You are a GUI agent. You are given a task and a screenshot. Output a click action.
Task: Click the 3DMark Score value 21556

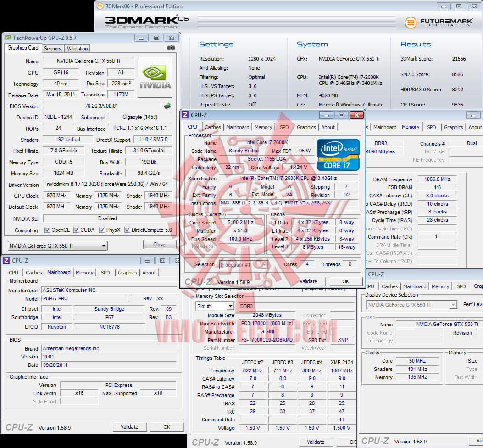459,59
